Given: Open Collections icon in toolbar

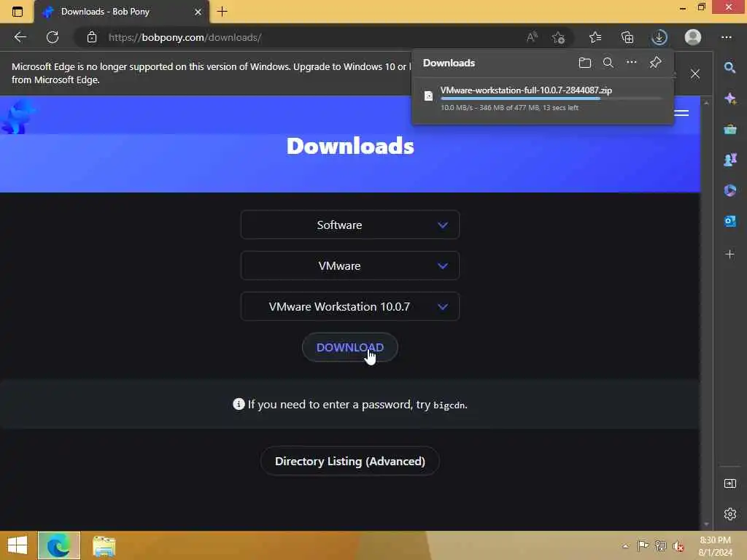Looking at the screenshot, I should pyautogui.click(x=627, y=37).
